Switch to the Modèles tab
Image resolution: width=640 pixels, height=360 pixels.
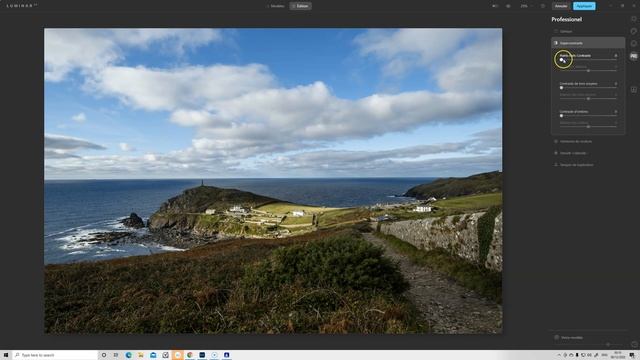276,6
